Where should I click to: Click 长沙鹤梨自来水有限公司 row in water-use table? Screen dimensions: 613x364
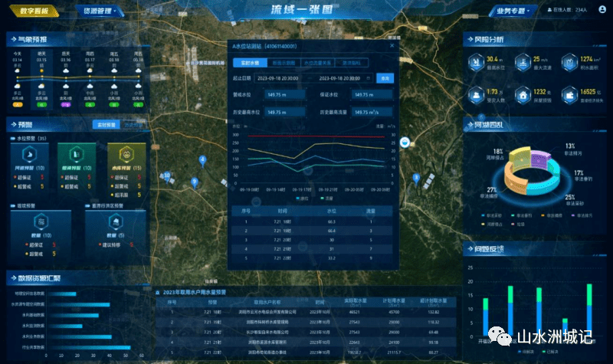tap(306, 333)
